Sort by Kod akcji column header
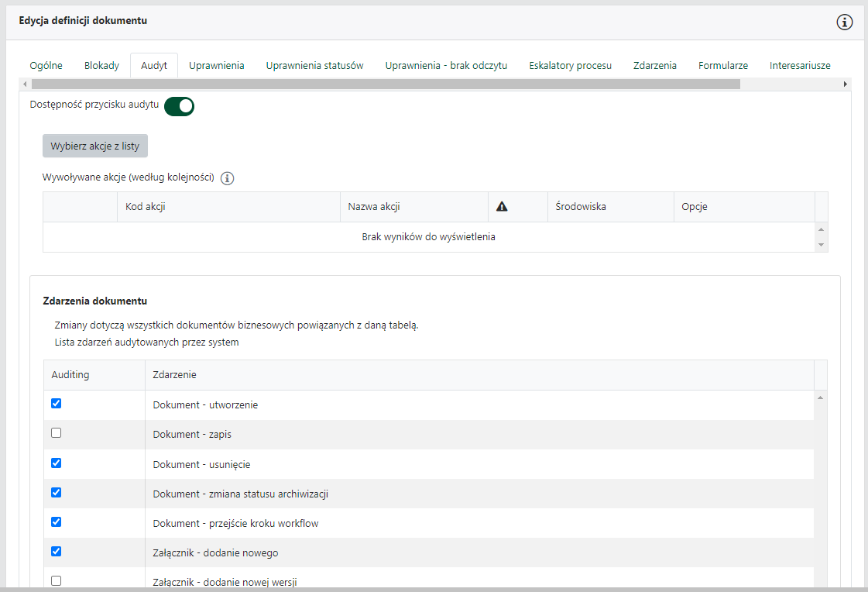This screenshot has height=592, width=868. click(146, 207)
